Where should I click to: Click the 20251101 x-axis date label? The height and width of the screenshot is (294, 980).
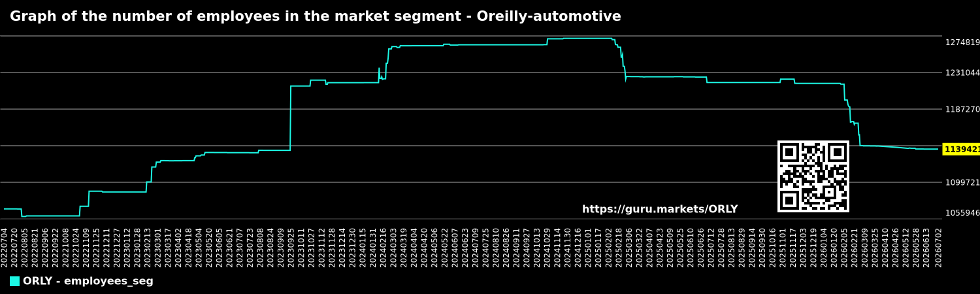783,247
